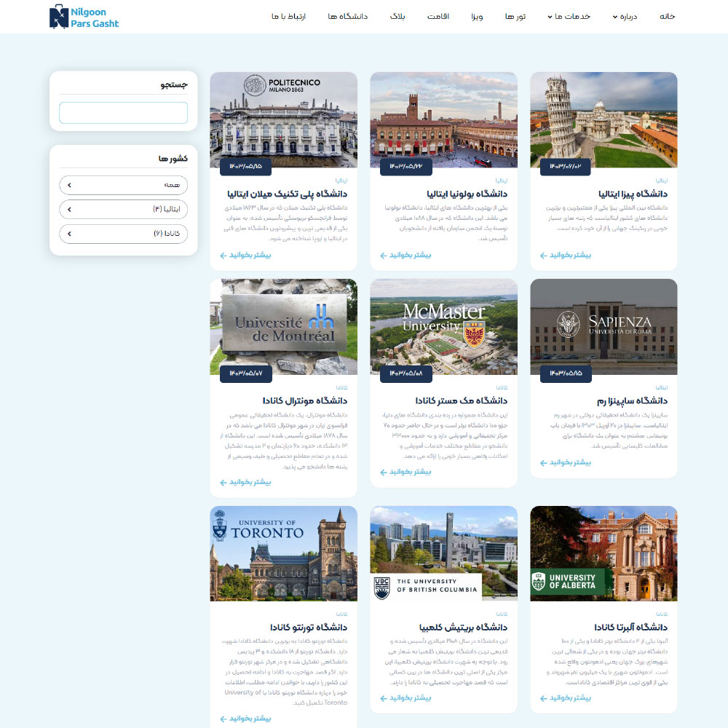
Task: Go to ارتباط با ما page
Action: tap(288, 17)
